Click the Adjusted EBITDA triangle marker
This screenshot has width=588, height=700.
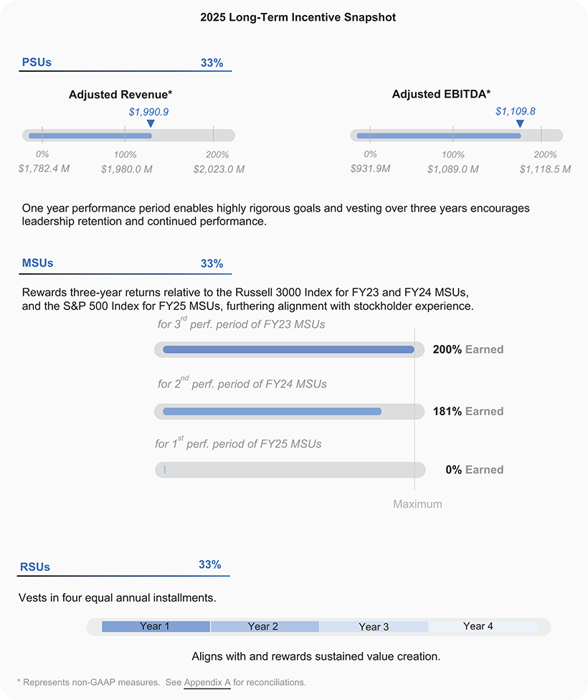(x=520, y=124)
